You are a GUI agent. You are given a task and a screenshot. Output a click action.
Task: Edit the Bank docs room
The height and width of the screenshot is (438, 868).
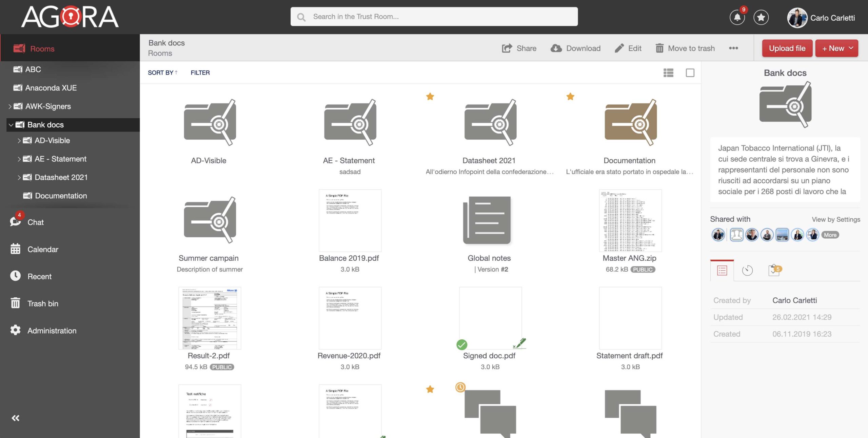point(628,48)
